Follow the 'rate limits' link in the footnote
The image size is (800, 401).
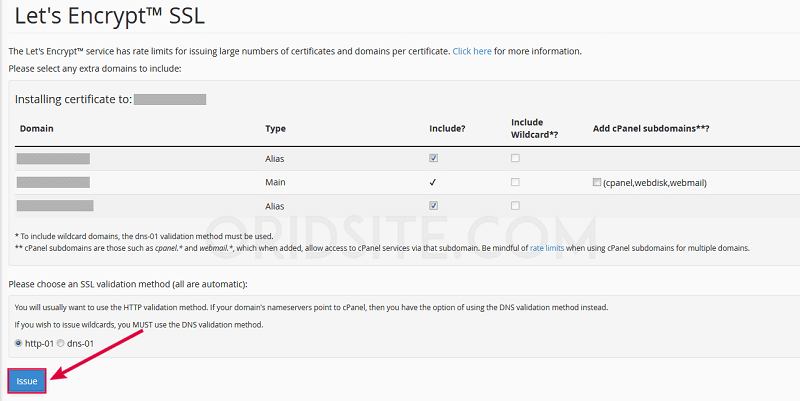pyautogui.click(x=547, y=248)
